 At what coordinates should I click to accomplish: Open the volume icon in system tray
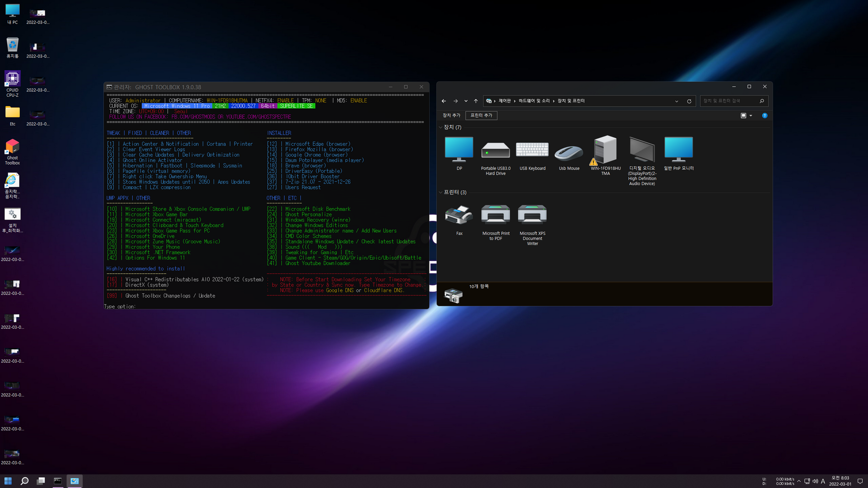(x=815, y=481)
